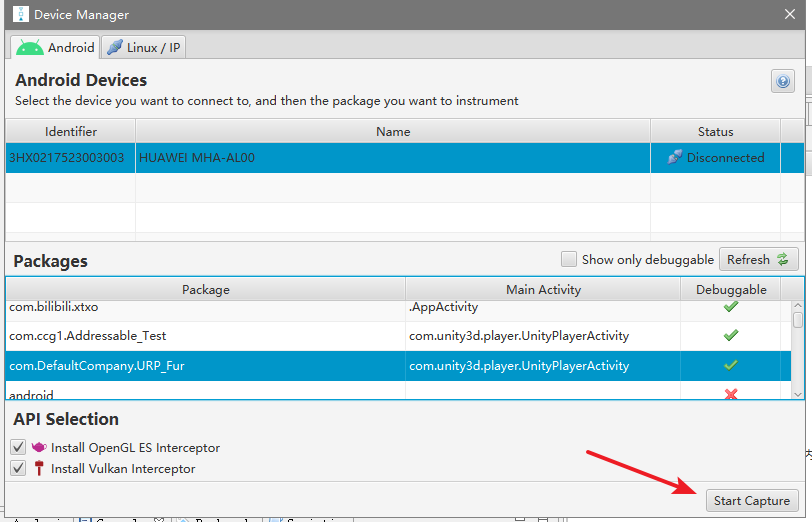
Task: Sort by Package column header
Action: coord(206,289)
